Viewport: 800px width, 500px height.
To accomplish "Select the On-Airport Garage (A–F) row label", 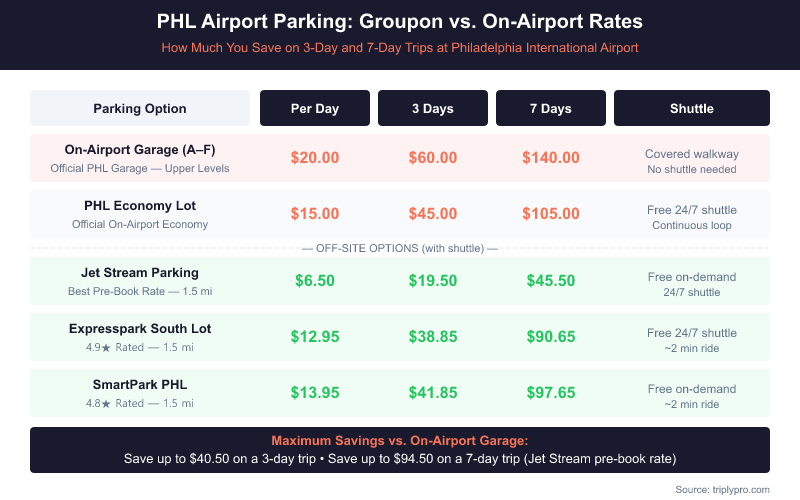I will [x=140, y=149].
